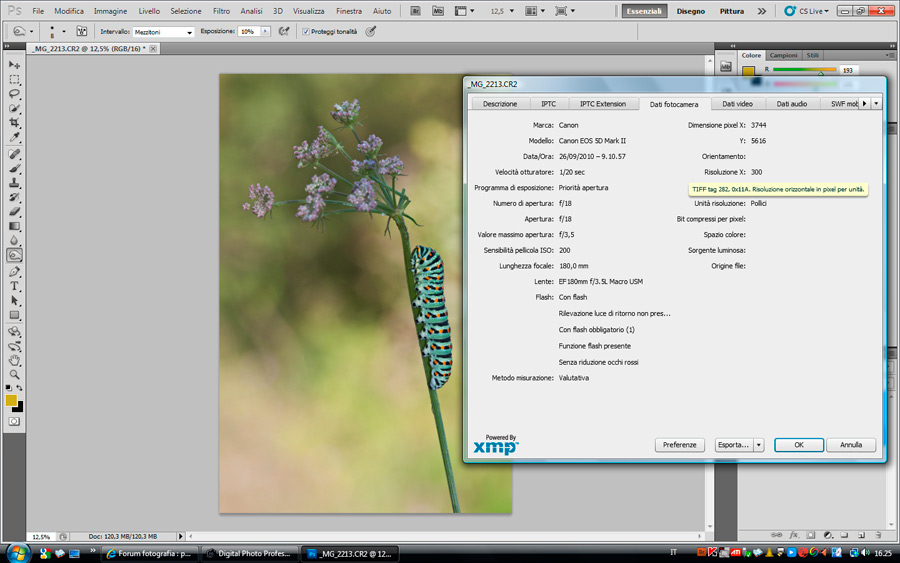This screenshot has height=563, width=900.
Task: Pick the Type tool
Action: (15, 286)
